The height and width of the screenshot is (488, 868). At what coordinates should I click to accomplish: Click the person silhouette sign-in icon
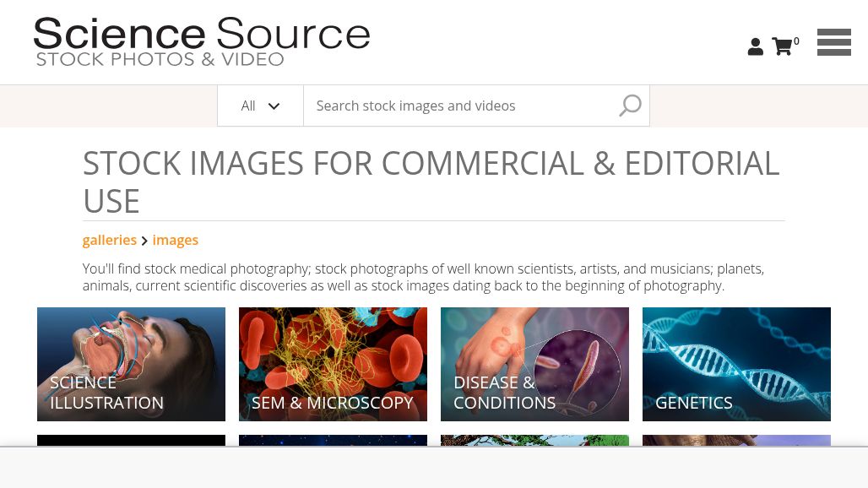755,46
